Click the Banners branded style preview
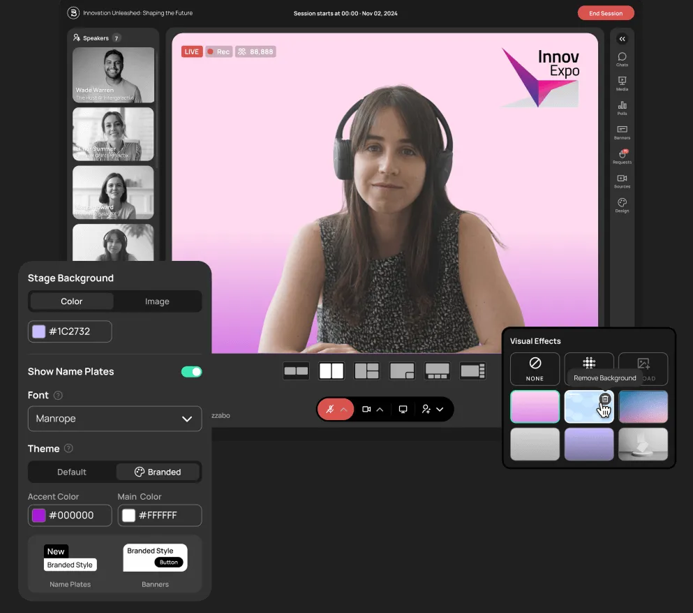Viewport: 693px width, 613px height. coord(155,558)
